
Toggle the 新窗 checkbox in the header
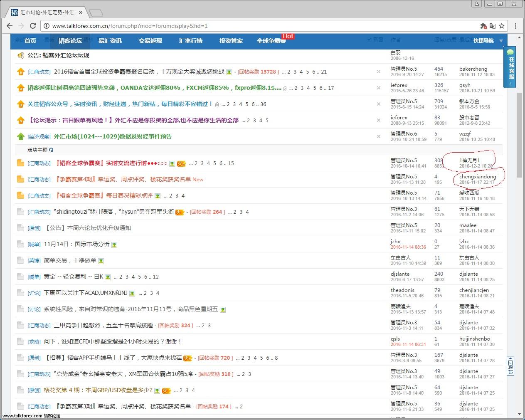coord(369,40)
